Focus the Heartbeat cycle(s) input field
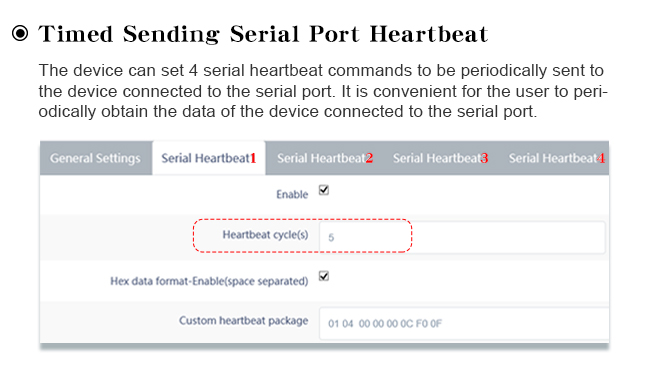Screen dimensions: 650x366 (x=462, y=237)
